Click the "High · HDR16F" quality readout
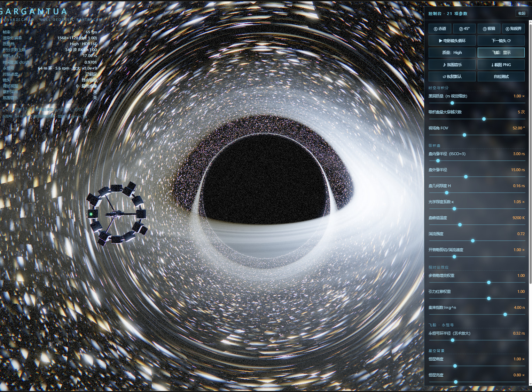Screen dimensions: 532x392 [84, 44]
